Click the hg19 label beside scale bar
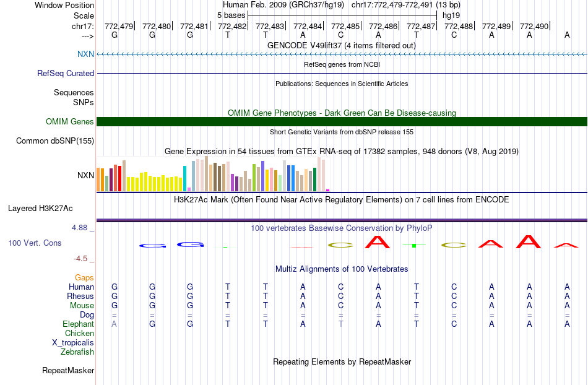The height and width of the screenshot is (385, 588). [x=451, y=15]
